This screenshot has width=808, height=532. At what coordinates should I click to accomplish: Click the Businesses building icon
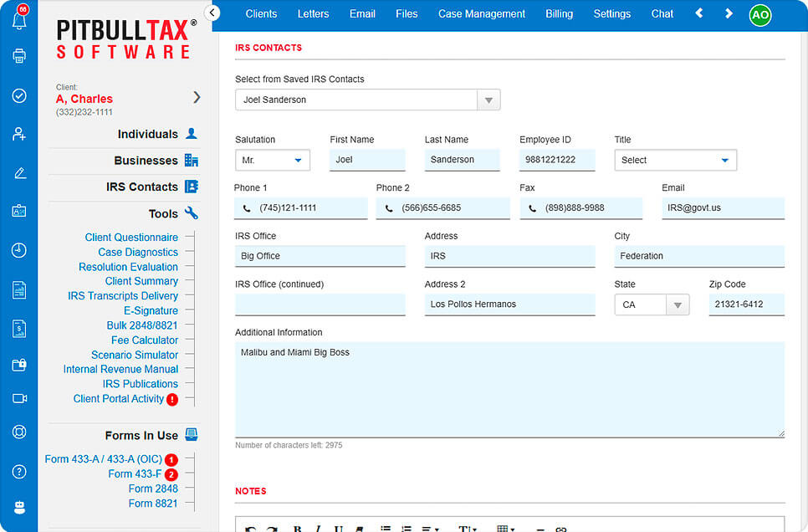pyautogui.click(x=192, y=161)
